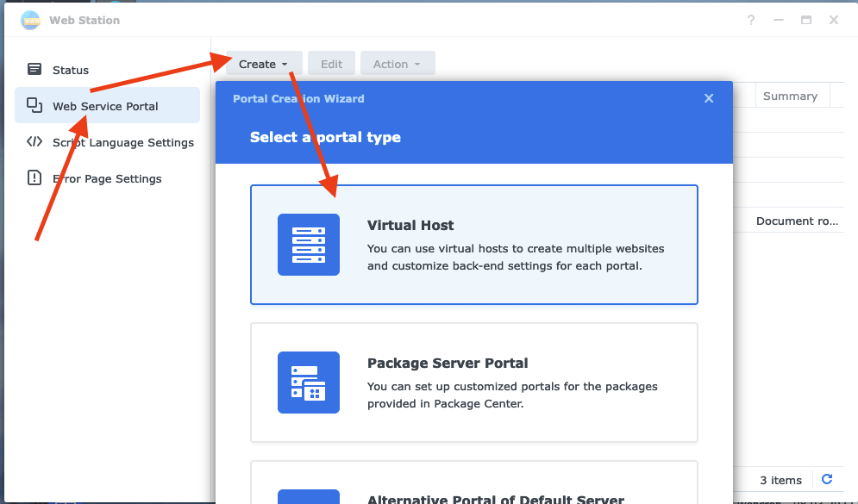Screen dimensions: 858x504
Task: Click the Virtual Host server icon
Action: 308,244
